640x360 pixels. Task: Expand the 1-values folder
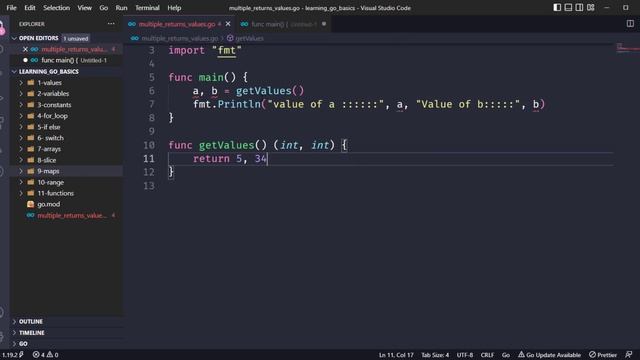[x=49, y=82]
